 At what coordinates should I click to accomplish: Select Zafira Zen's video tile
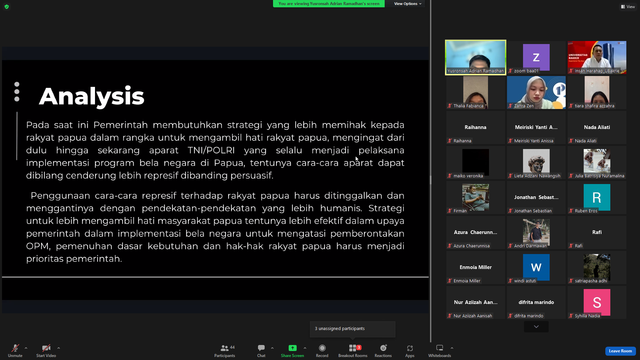tap(536, 92)
